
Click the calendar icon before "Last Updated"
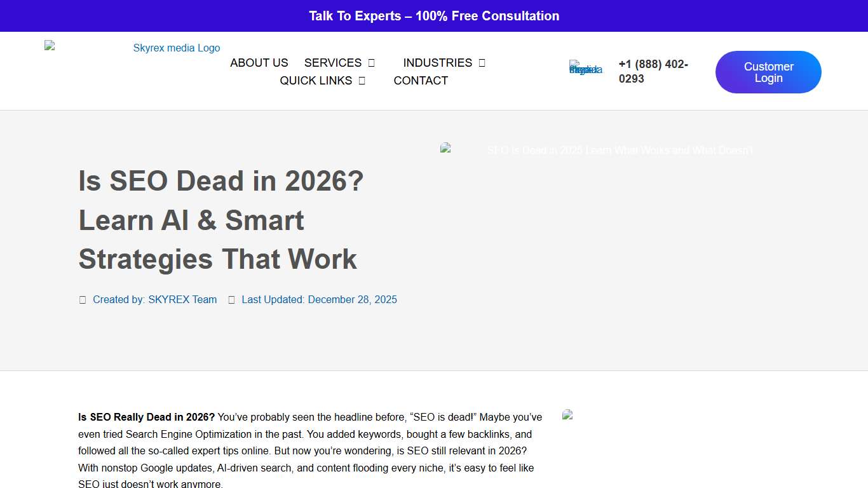231,299
